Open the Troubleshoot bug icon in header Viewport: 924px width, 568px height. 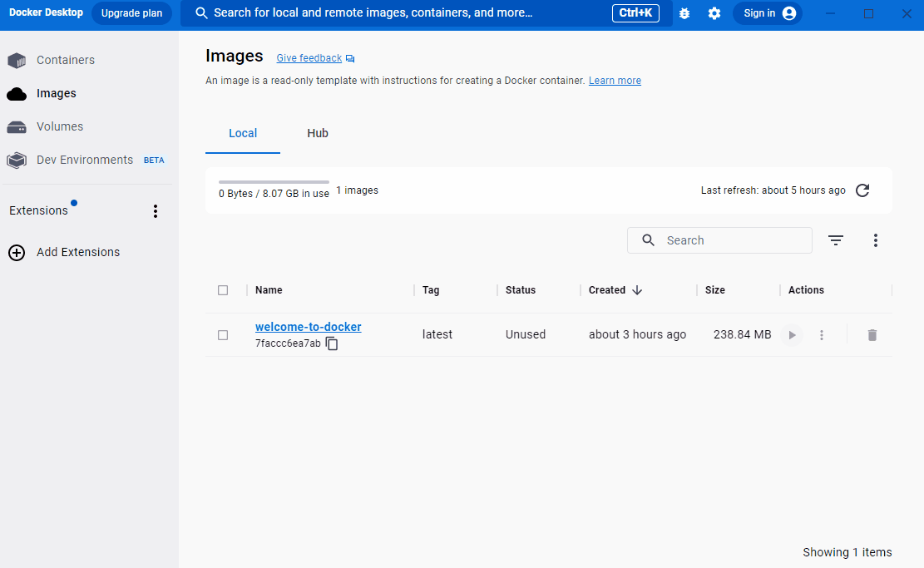tap(684, 12)
